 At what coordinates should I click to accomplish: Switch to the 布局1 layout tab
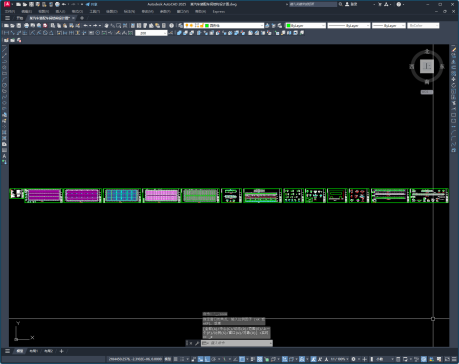(33, 351)
